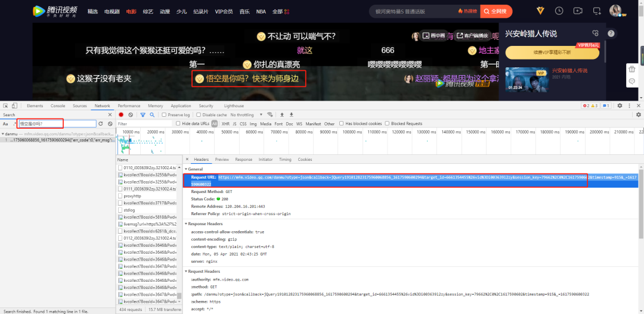Collapse the danmu search result group

[x=2, y=134]
